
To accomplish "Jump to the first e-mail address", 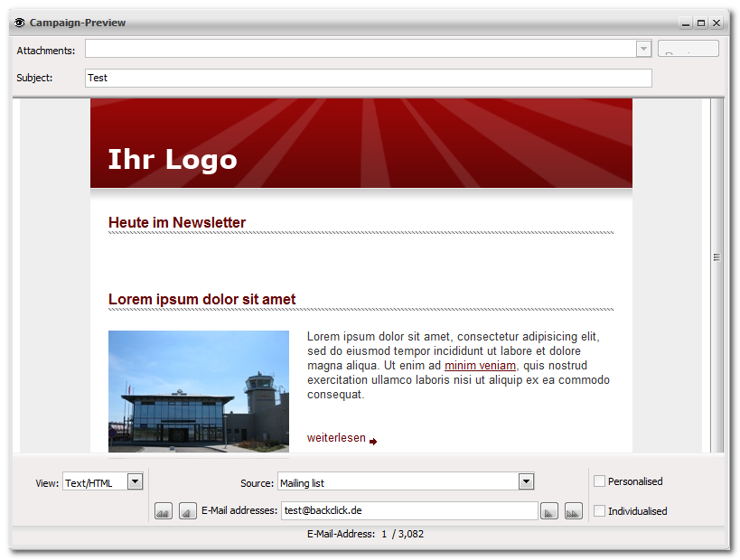I will pyautogui.click(x=164, y=511).
